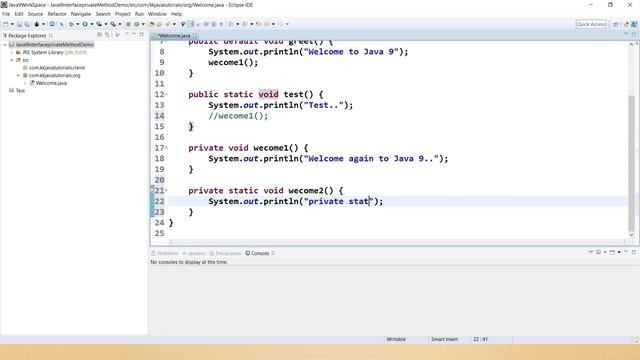The height and width of the screenshot is (360, 640).
Task: Maximize the editor area
Action: click(633, 35)
